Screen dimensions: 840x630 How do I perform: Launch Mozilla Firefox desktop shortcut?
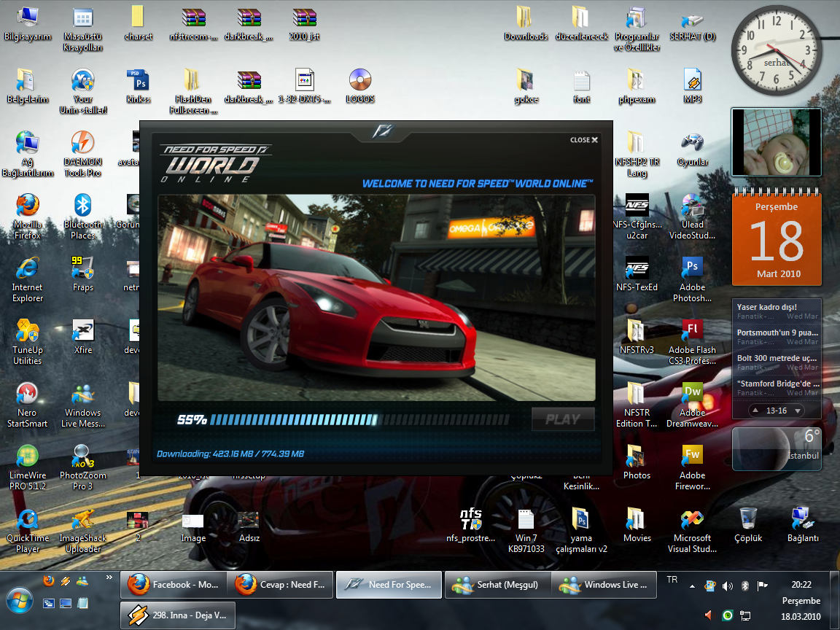tap(27, 217)
